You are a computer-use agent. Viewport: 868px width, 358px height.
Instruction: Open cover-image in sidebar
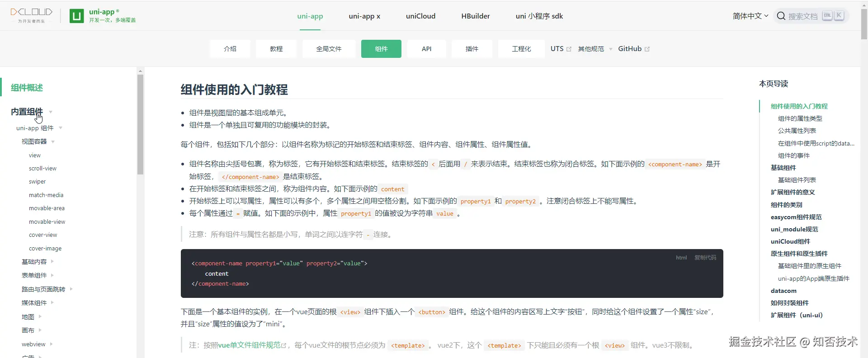pos(45,248)
